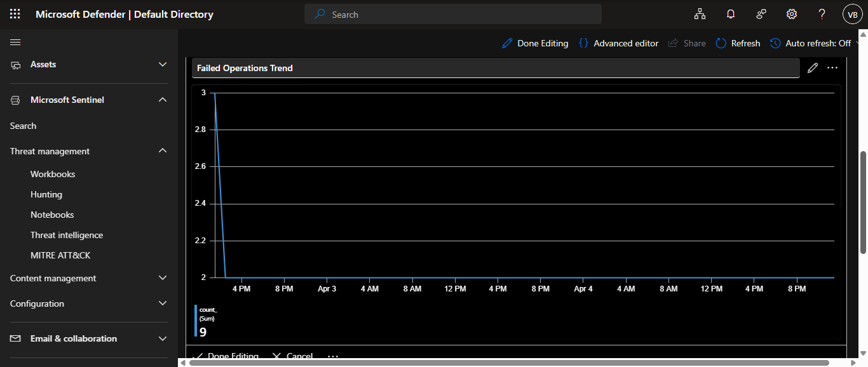The height and width of the screenshot is (367, 868).
Task: Open the ellipsis menu beside chart title
Action: 832,68
